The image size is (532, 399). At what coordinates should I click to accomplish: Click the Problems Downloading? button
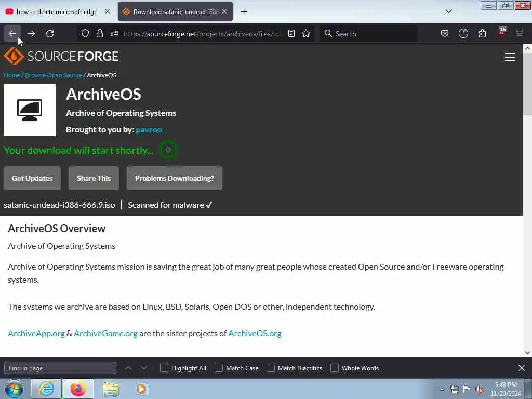(175, 178)
